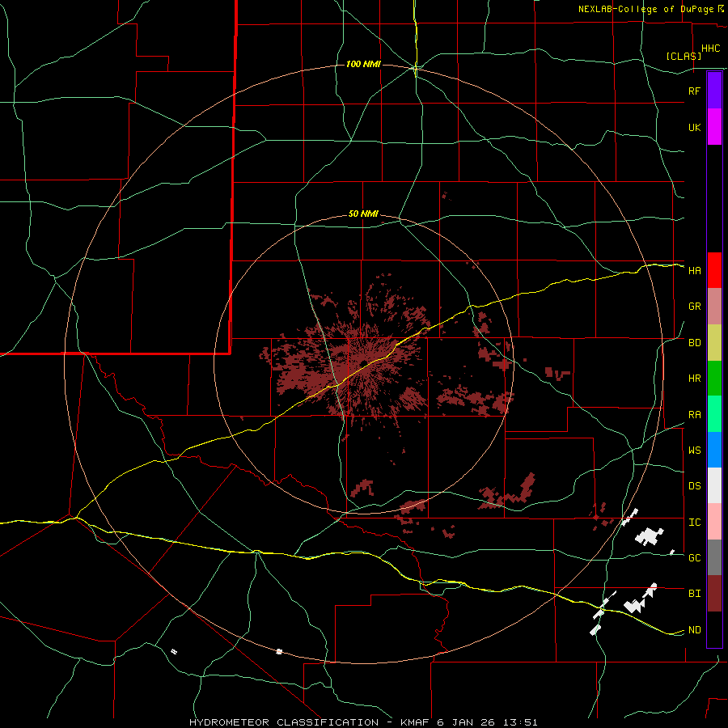The image size is (728, 728).
Task: Click the white DS dry snow swatch
Action: tap(714, 485)
